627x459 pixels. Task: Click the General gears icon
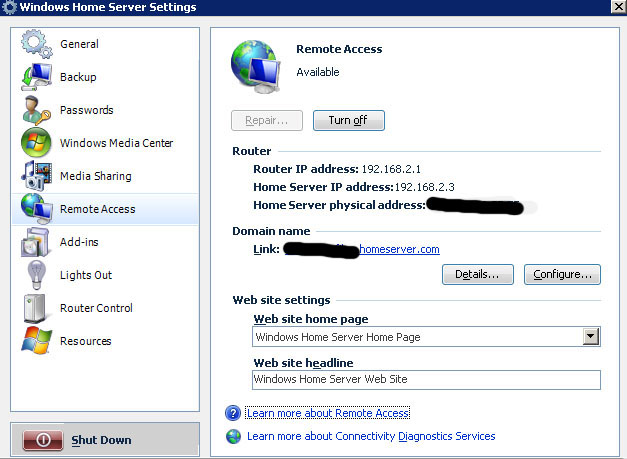(36, 44)
